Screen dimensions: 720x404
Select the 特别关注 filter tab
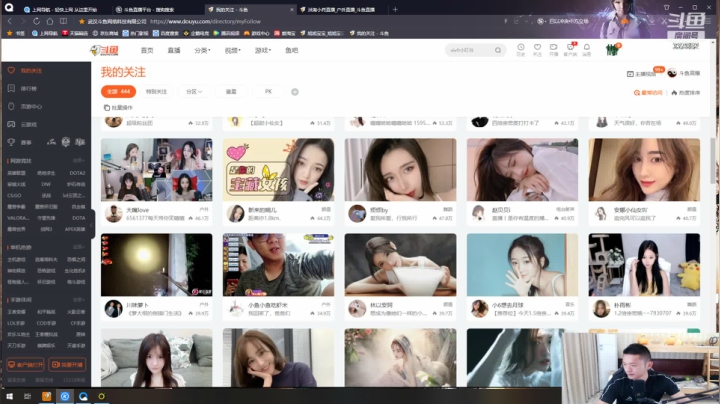(x=156, y=92)
